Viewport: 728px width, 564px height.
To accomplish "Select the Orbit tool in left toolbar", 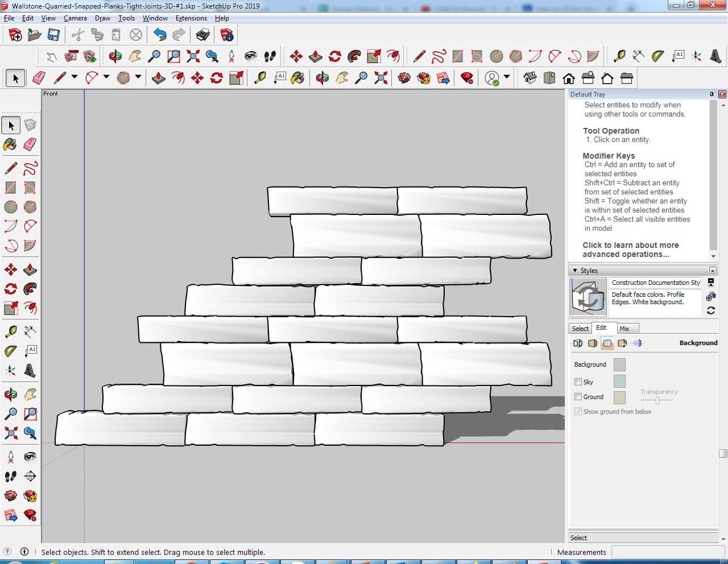I will 10,394.
